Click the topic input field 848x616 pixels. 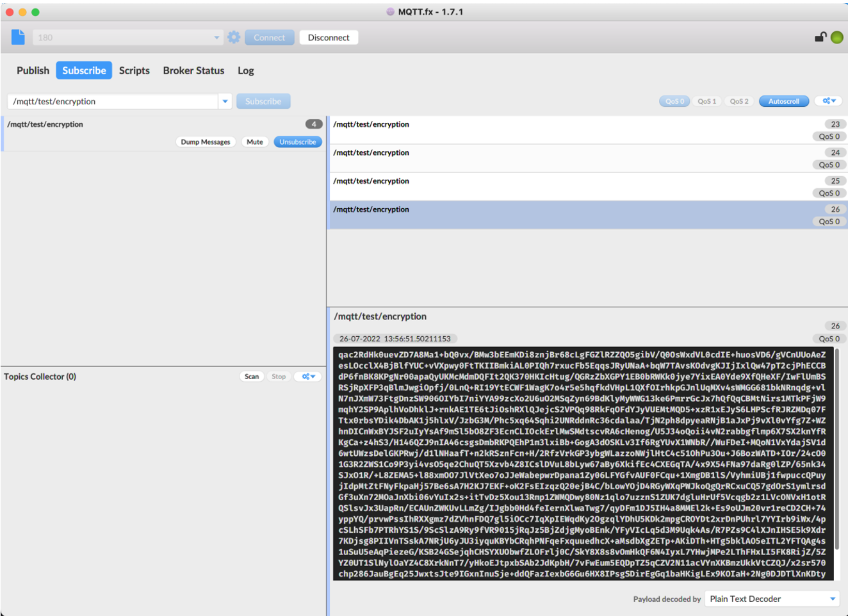(113, 101)
